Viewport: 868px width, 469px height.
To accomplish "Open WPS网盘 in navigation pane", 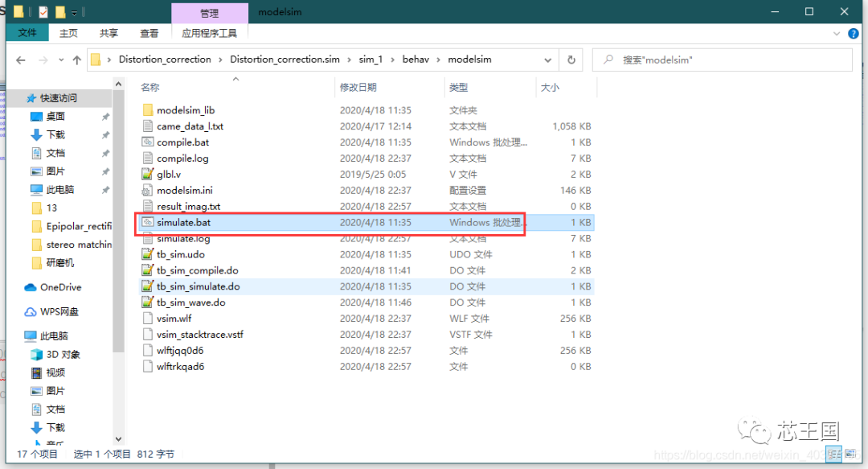I will point(59,311).
